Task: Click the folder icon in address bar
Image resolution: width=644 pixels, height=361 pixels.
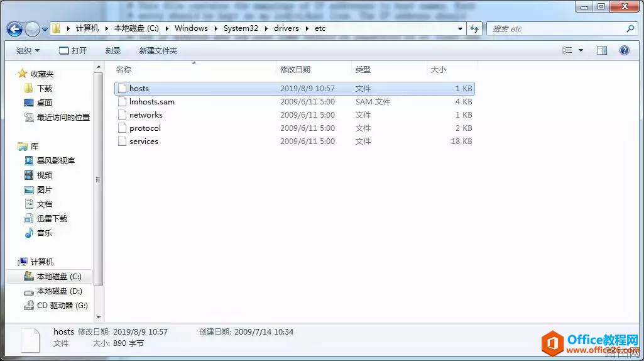Action: tap(57, 28)
